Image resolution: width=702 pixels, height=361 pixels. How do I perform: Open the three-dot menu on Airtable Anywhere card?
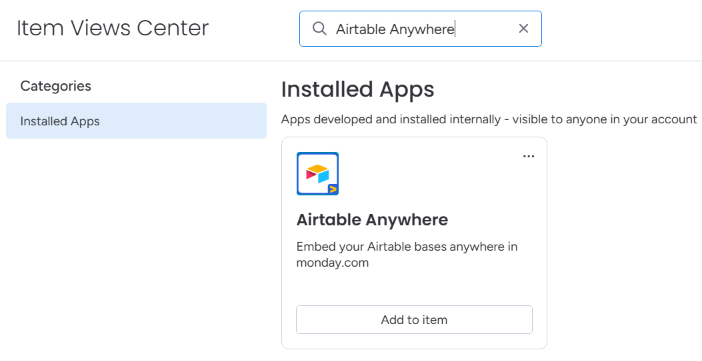point(529,156)
